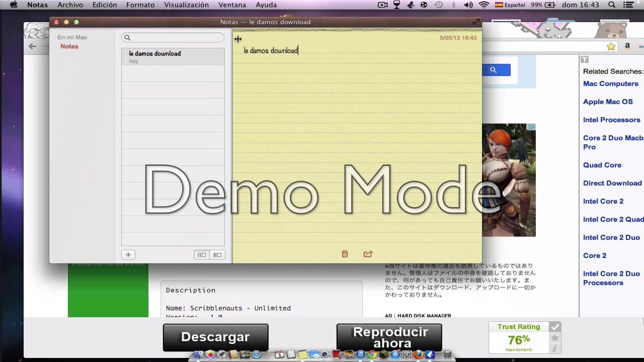Open the Ventana menu
Viewport: 644px width, 362px height.
pos(232,5)
